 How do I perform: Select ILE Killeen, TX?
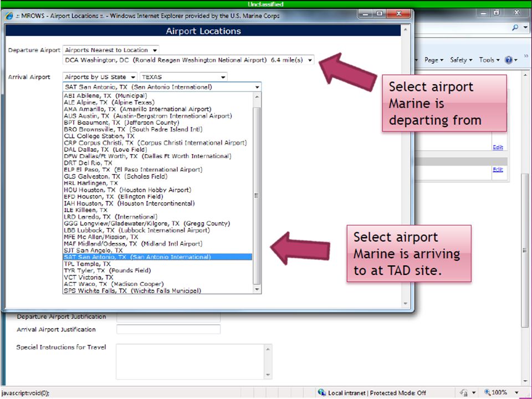(158, 210)
